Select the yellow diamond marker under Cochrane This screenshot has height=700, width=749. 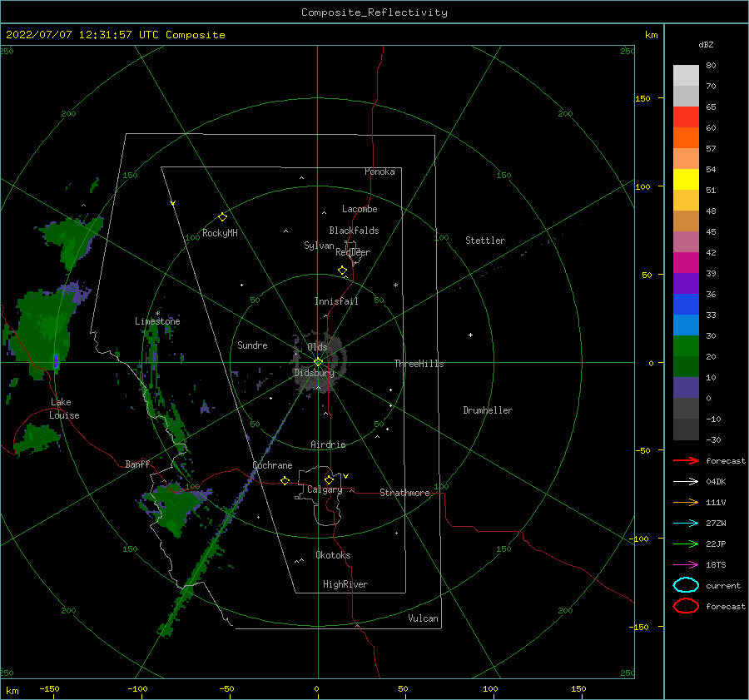tap(285, 480)
